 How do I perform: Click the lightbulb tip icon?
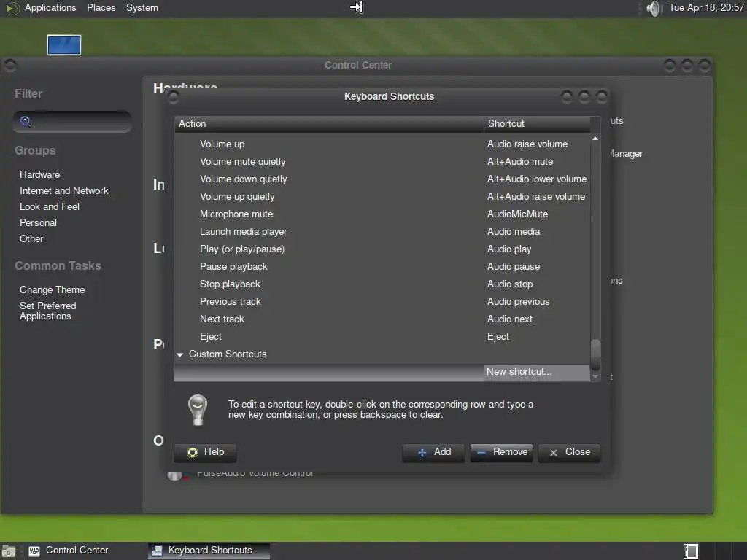[197, 410]
